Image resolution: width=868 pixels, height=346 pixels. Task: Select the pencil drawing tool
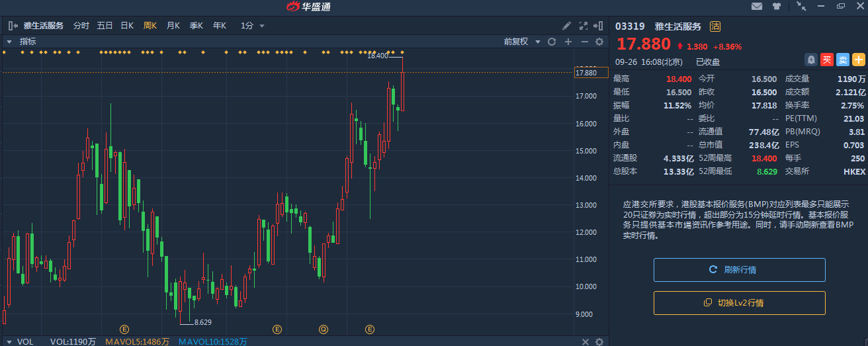coord(566,26)
